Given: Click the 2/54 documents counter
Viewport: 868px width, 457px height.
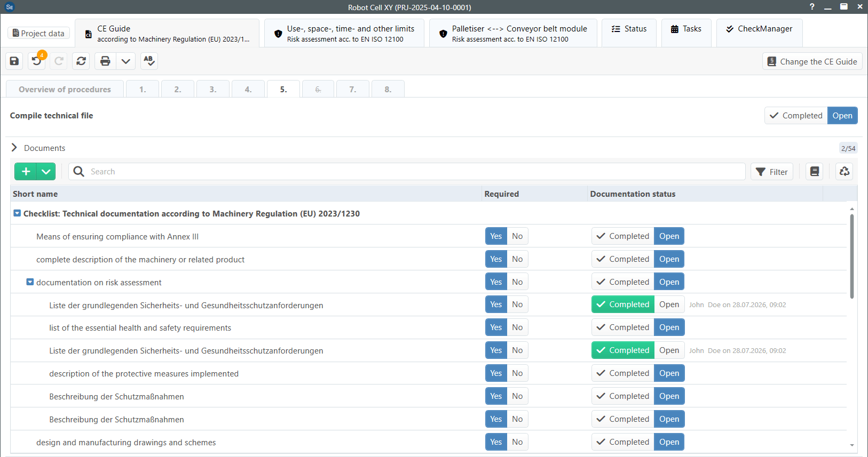Looking at the screenshot, I should [848, 148].
